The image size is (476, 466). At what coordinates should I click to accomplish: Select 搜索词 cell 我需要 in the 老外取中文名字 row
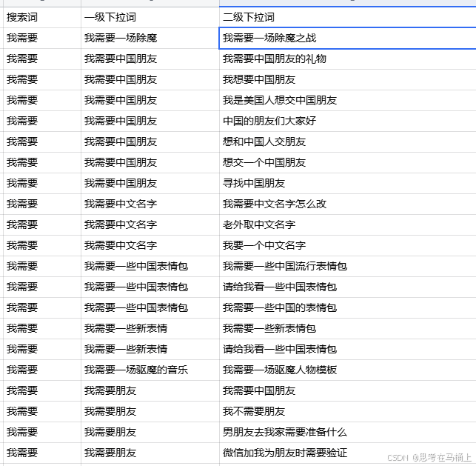point(42,224)
